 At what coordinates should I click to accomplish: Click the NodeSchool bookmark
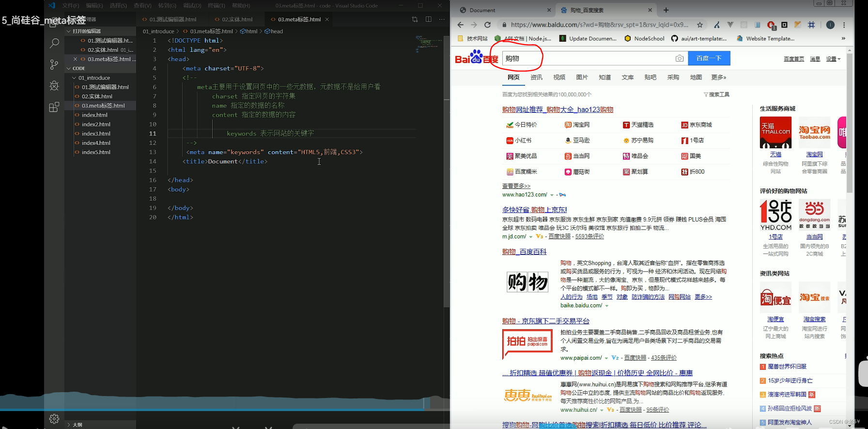point(644,38)
